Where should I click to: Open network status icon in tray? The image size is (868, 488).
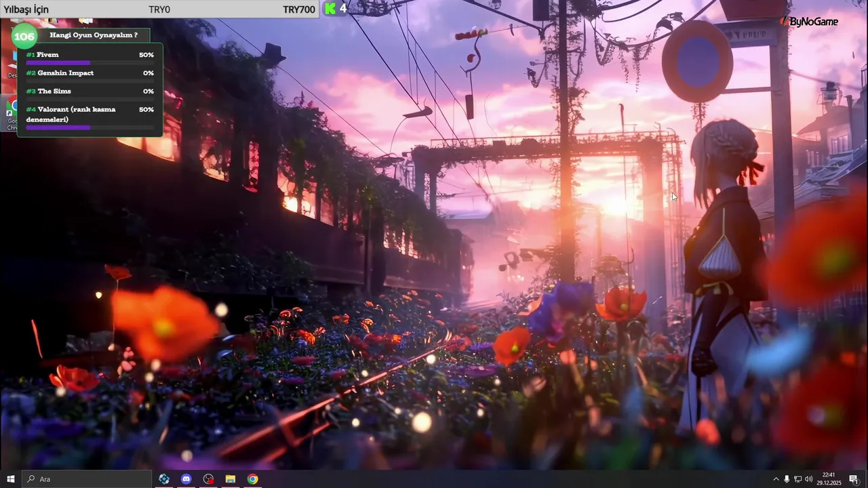pyautogui.click(x=797, y=479)
